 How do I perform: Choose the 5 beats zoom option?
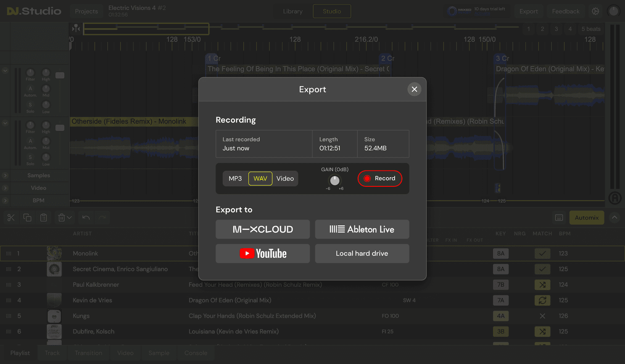tap(591, 29)
